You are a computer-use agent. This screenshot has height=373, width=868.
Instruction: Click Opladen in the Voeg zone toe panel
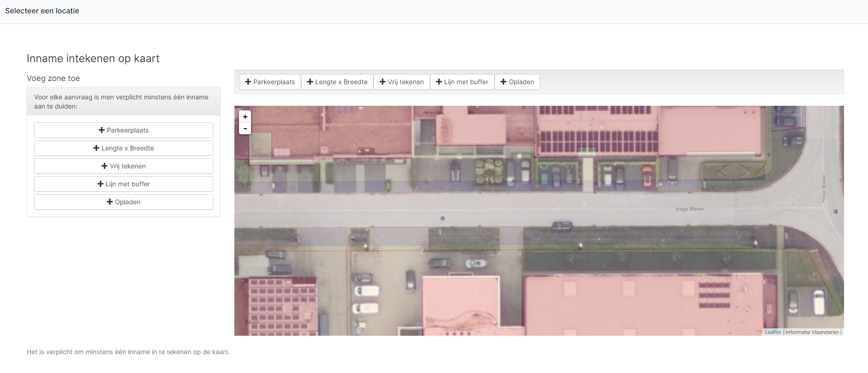pyautogui.click(x=123, y=202)
